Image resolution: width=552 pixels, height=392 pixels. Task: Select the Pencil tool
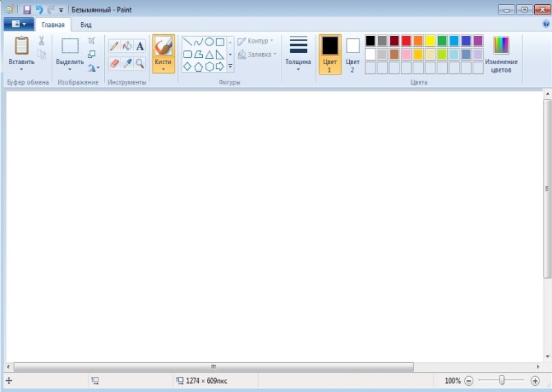click(114, 46)
